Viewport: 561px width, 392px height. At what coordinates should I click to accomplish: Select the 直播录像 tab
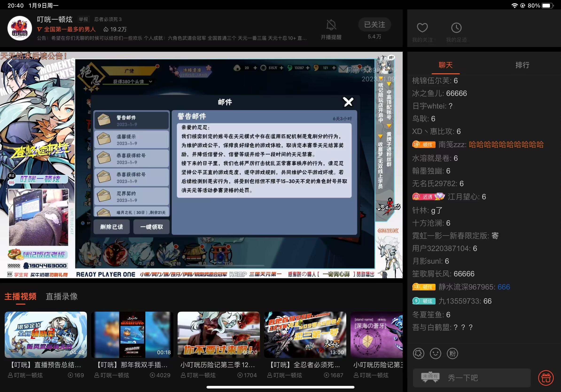click(62, 296)
